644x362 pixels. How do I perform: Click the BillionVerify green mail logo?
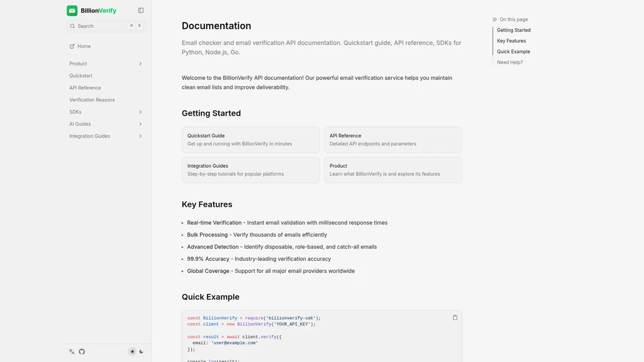click(x=72, y=11)
